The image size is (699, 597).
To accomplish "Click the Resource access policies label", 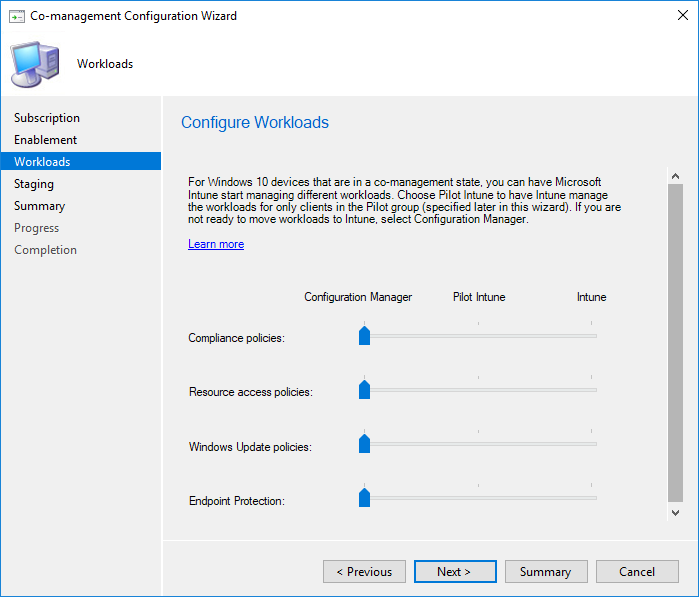I will [x=251, y=392].
